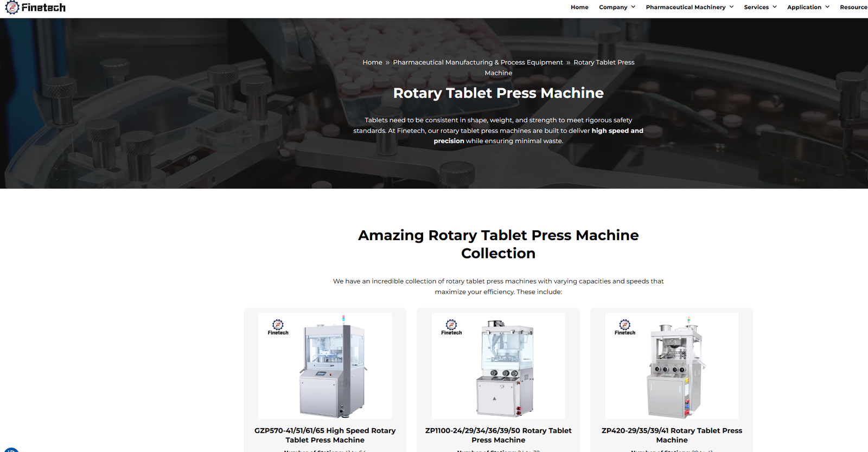Click Finetech logo on ZP1100 product image
The image size is (868, 452).
451,327
